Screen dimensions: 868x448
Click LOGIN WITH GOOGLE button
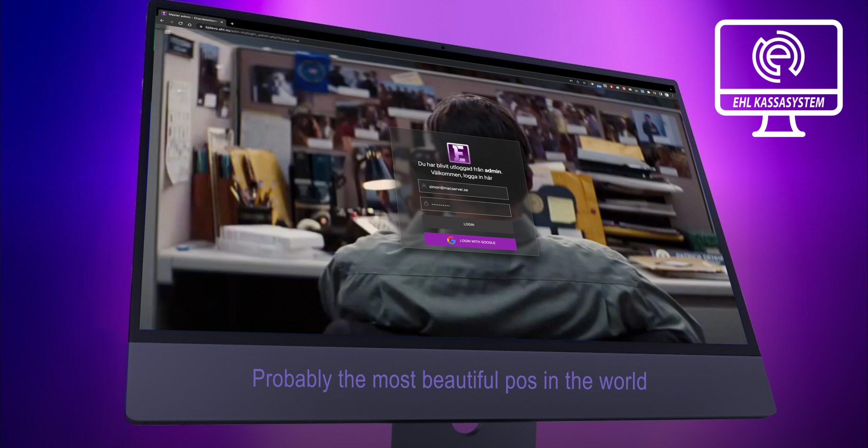[x=471, y=241]
